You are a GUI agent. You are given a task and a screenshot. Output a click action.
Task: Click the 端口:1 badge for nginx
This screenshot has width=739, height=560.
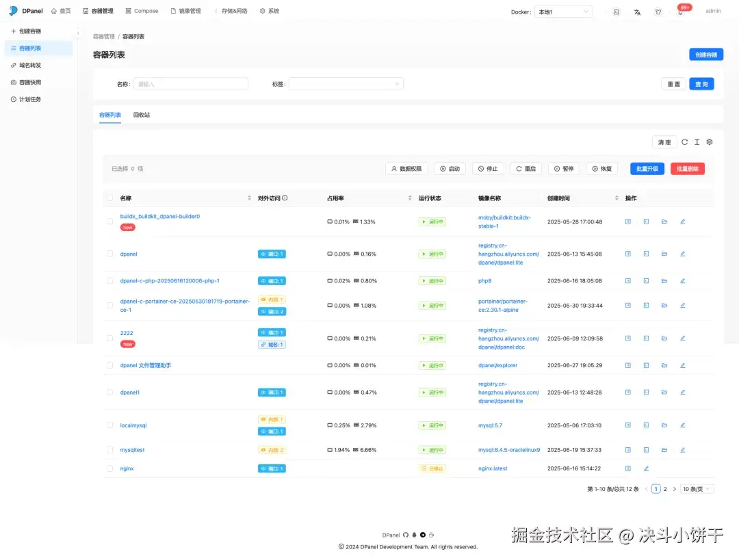[272, 468]
